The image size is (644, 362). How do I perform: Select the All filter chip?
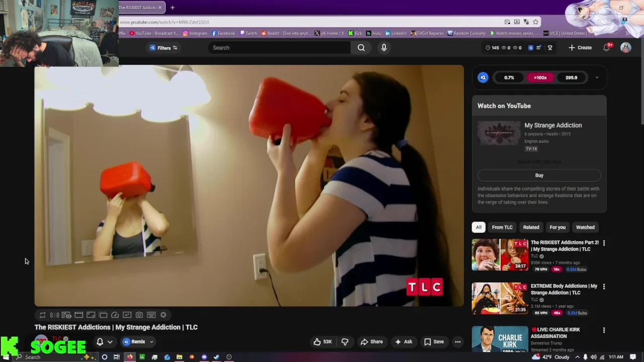(478, 227)
